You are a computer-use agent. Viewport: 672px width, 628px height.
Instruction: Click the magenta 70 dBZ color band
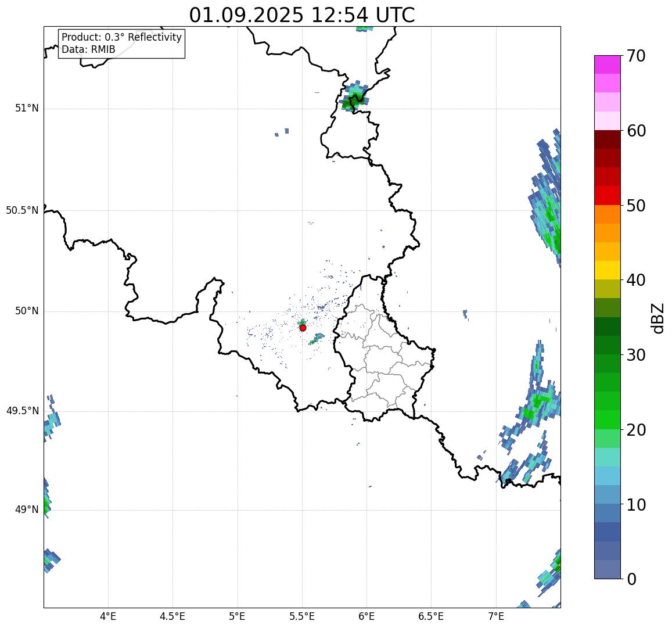pyautogui.click(x=608, y=64)
